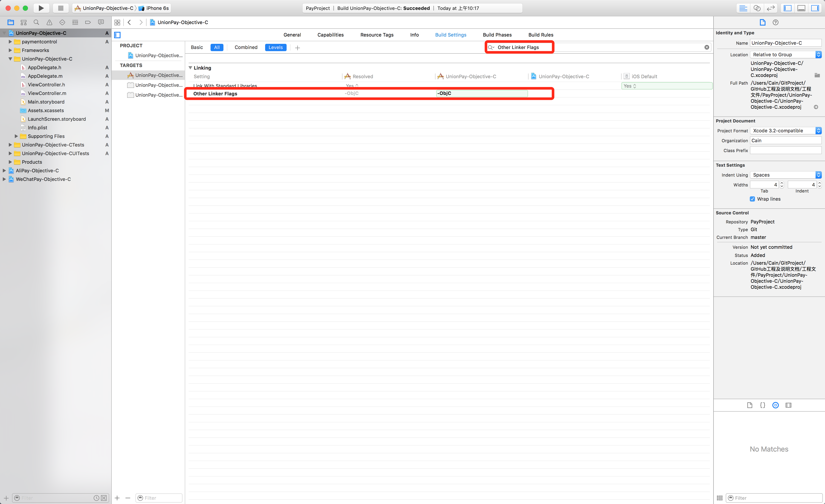825x504 pixels.
Task: Open the Assistant editor icon
Action: (757, 8)
